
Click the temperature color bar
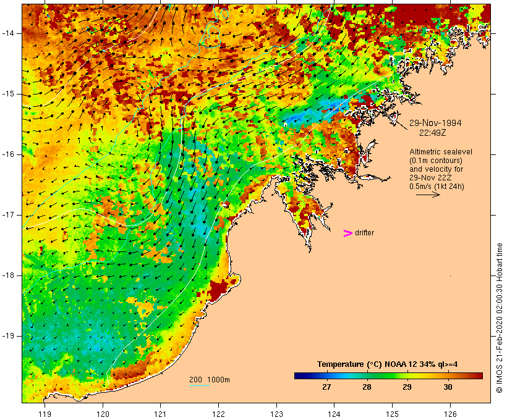(x=388, y=376)
